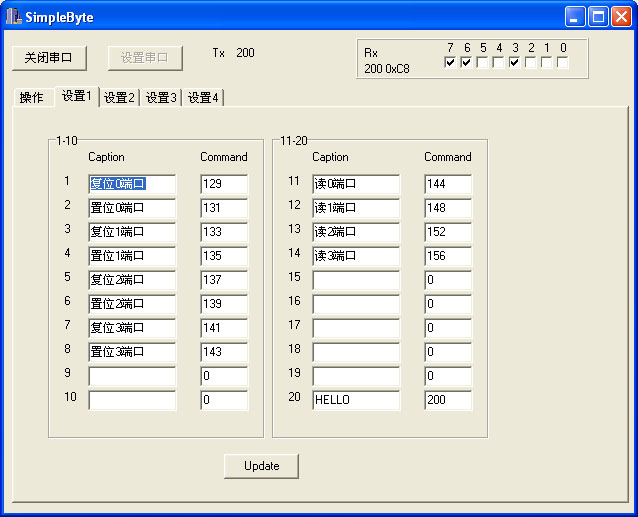Toggle the Rx bit 3 checkbox

514,63
